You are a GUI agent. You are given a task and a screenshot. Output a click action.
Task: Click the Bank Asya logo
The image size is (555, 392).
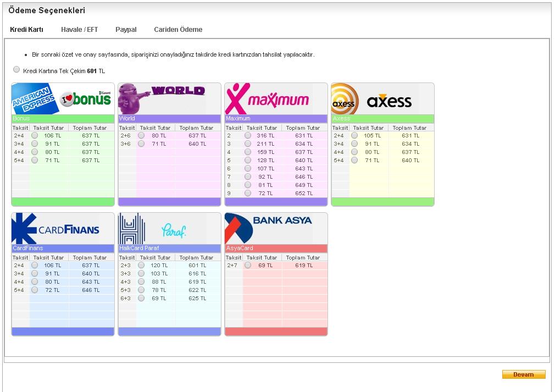(x=269, y=229)
